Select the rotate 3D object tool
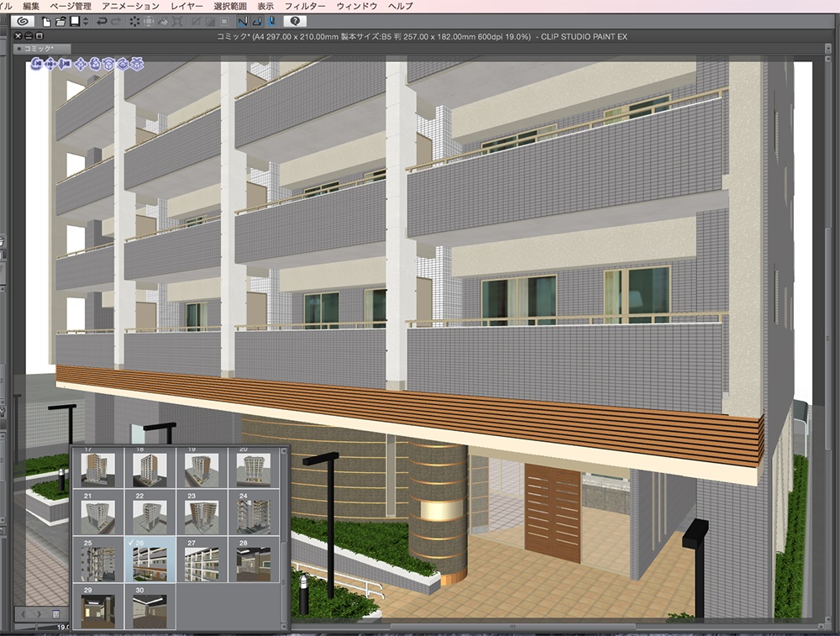 pos(95,65)
